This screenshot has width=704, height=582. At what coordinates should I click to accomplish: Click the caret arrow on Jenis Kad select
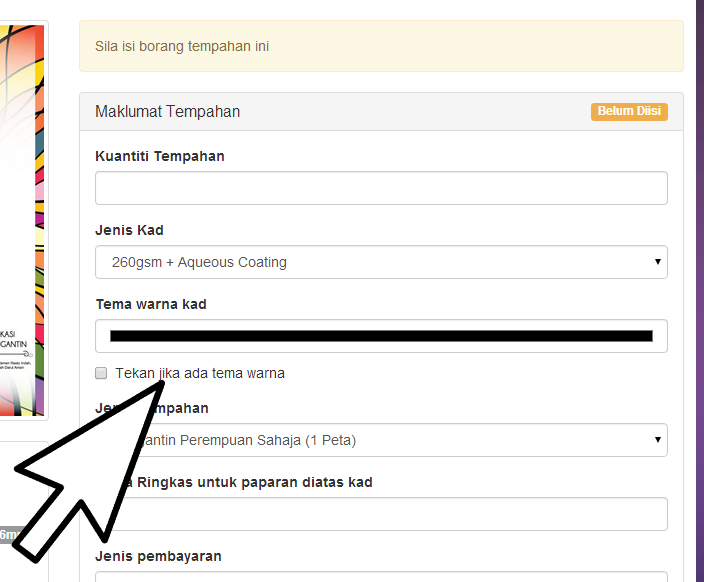click(658, 262)
